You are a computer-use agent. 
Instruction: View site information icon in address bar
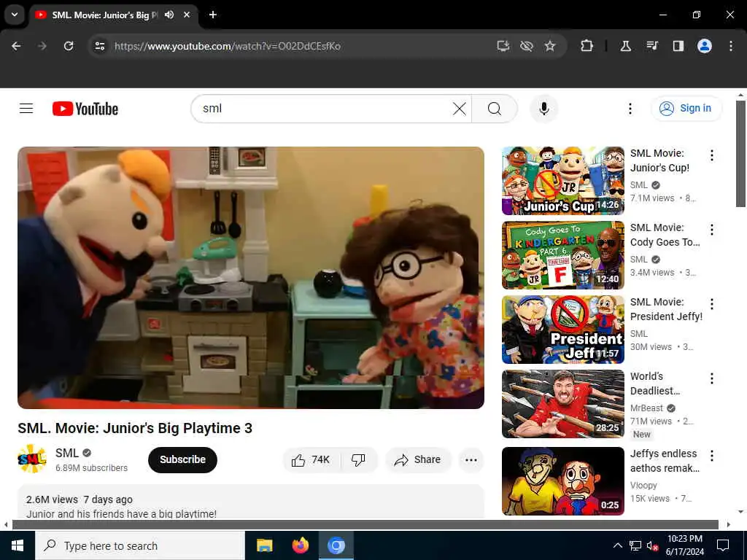coord(99,46)
